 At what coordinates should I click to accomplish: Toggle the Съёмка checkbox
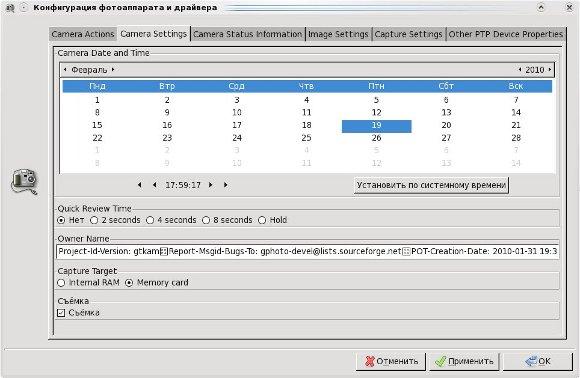click(61, 313)
